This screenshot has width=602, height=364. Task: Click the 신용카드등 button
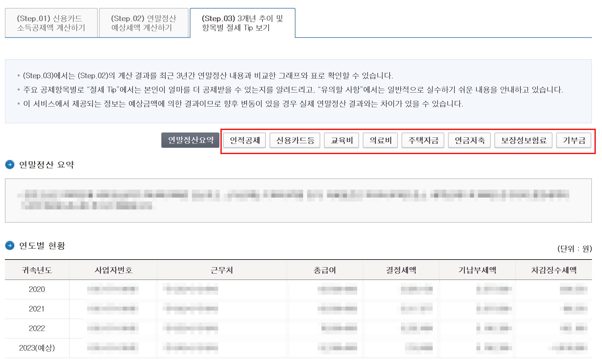[x=295, y=140]
